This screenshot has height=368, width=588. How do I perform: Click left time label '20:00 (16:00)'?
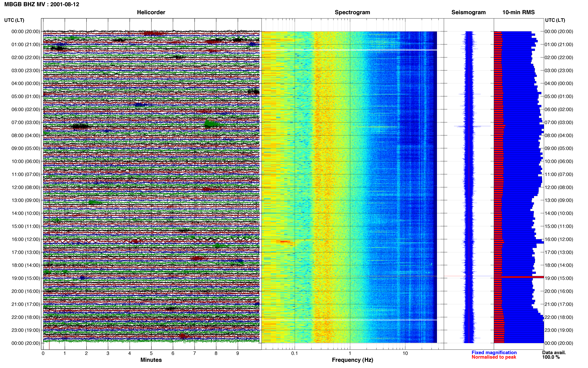26,291
